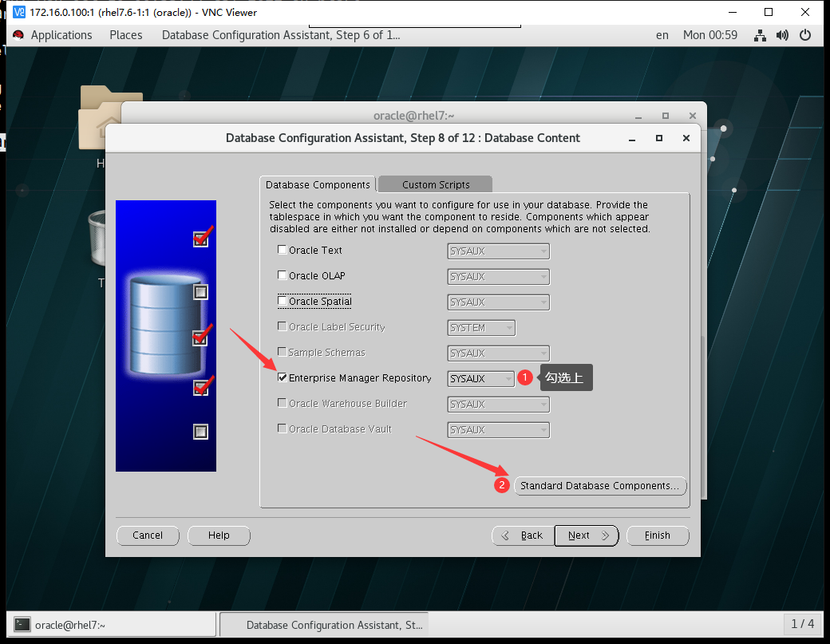The width and height of the screenshot is (830, 644).
Task: Close the oracle@rhel7 terminal window
Action: (693, 116)
